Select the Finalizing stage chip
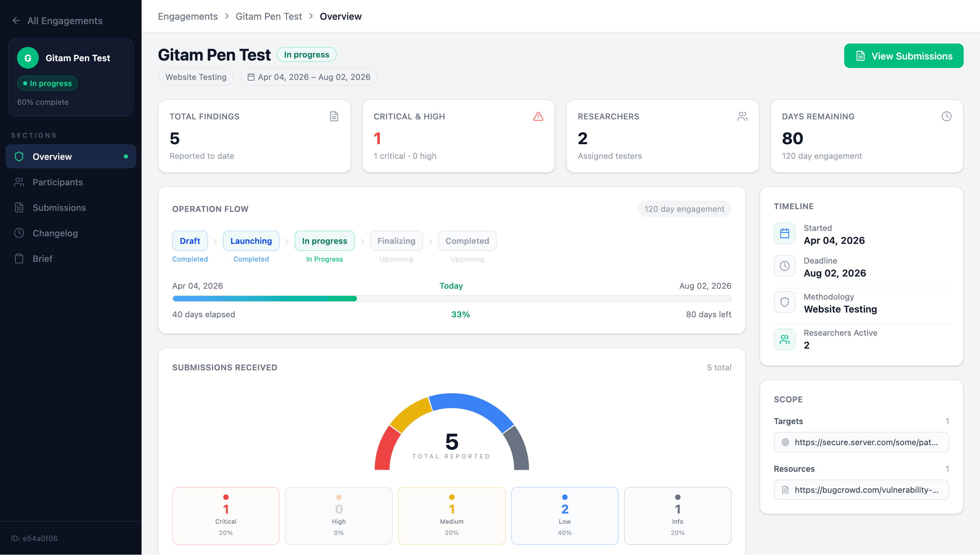This screenshot has height=555, width=980. 396,241
